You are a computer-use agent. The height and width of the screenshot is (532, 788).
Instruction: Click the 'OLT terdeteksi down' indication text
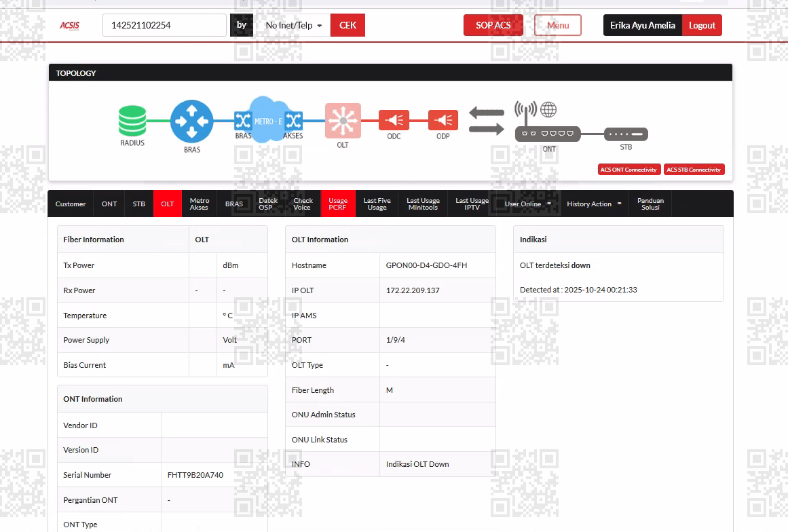555,265
